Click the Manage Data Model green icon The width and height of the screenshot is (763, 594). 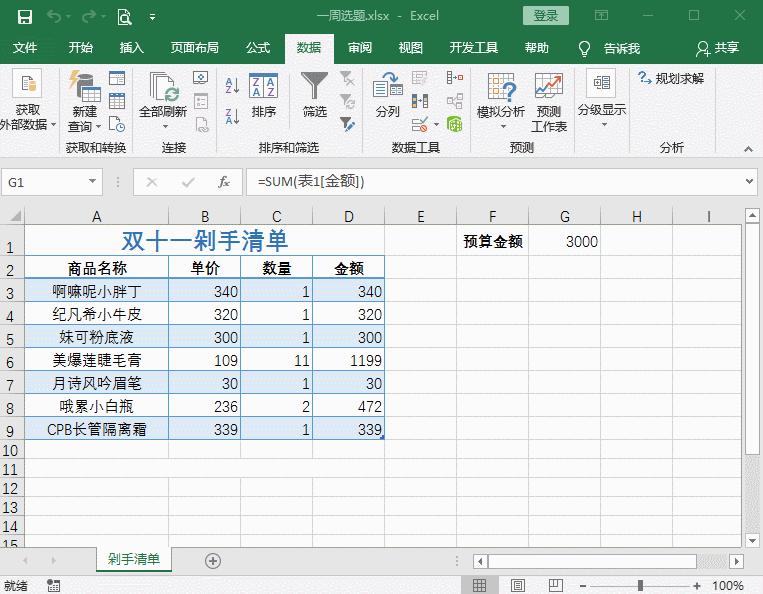[x=454, y=124]
